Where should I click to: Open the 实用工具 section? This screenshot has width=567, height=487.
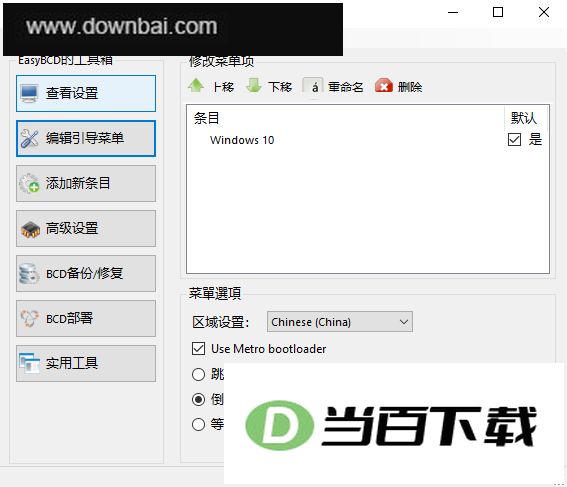point(86,363)
